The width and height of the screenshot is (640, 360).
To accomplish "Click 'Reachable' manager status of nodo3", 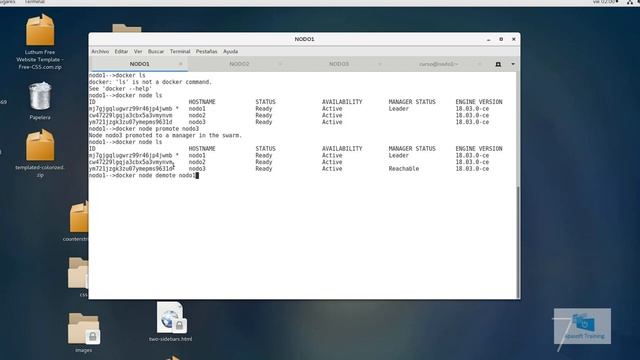I will [x=404, y=169].
